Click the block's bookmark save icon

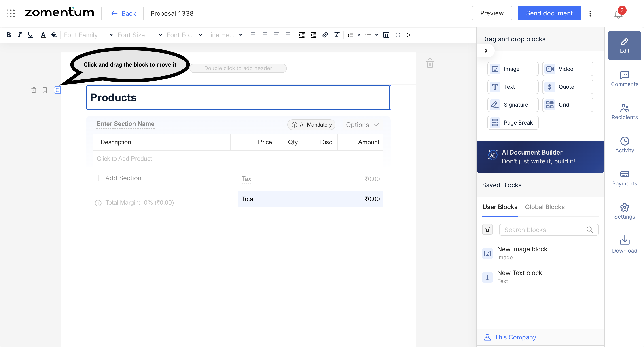tap(45, 90)
